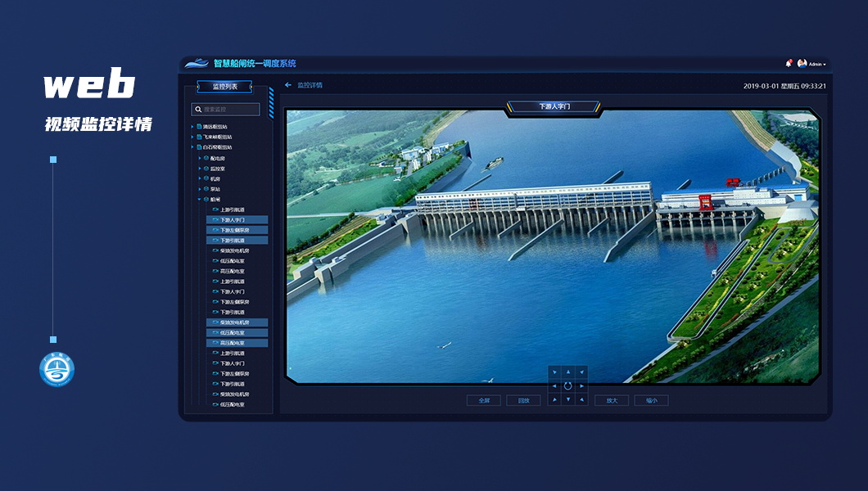Move the camera diagonally down-left in PTZ pad
868x491 pixels.
pyautogui.click(x=554, y=399)
